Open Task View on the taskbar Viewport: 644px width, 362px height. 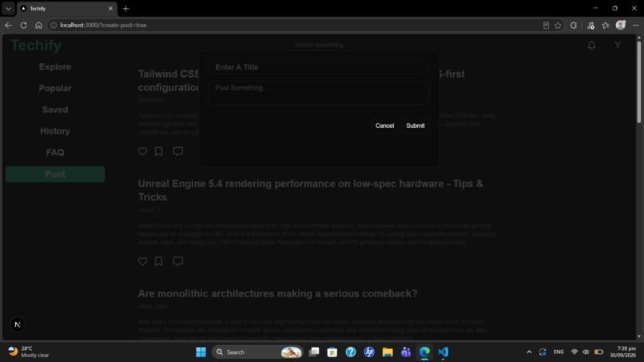(x=314, y=352)
